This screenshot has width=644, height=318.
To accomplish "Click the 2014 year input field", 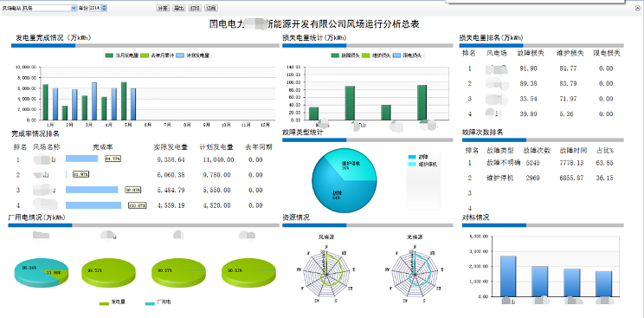I will click(x=95, y=8).
